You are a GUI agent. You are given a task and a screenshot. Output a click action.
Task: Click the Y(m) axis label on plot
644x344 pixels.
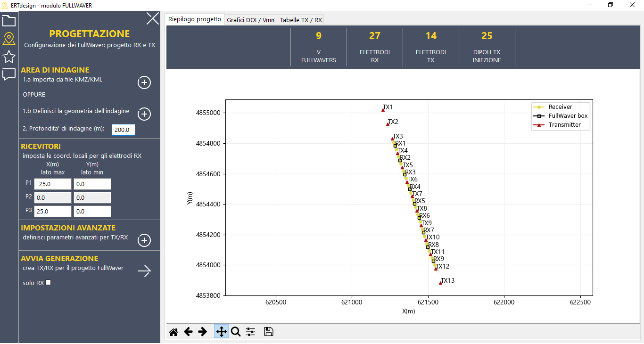pyautogui.click(x=190, y=198)
